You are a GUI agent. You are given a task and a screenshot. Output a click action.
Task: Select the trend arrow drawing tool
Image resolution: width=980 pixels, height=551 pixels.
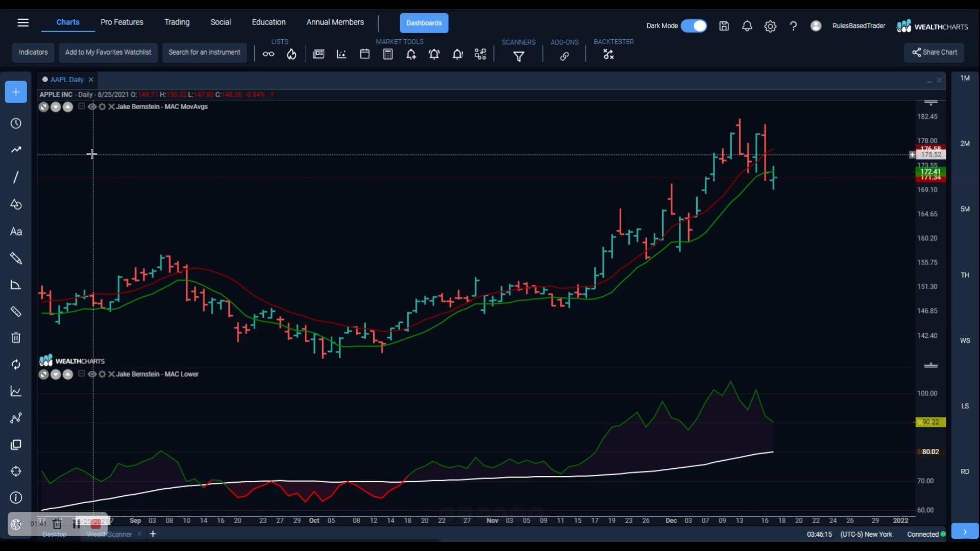coord(16,150)
